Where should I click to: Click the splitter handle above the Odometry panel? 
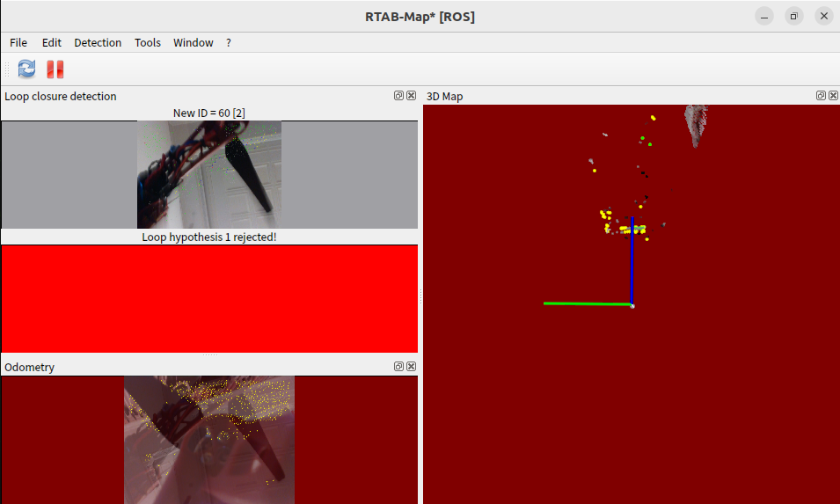(209, 354)
